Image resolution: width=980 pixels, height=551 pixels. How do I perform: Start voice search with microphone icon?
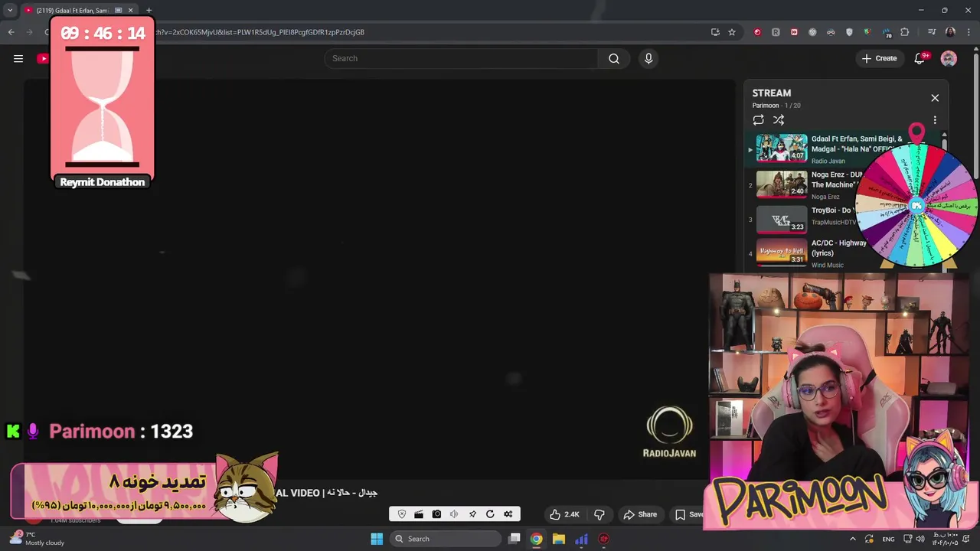648,58
